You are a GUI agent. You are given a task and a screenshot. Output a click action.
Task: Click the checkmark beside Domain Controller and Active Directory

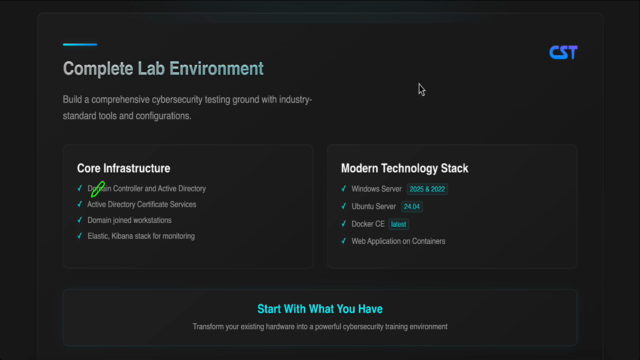pos(80,188)
